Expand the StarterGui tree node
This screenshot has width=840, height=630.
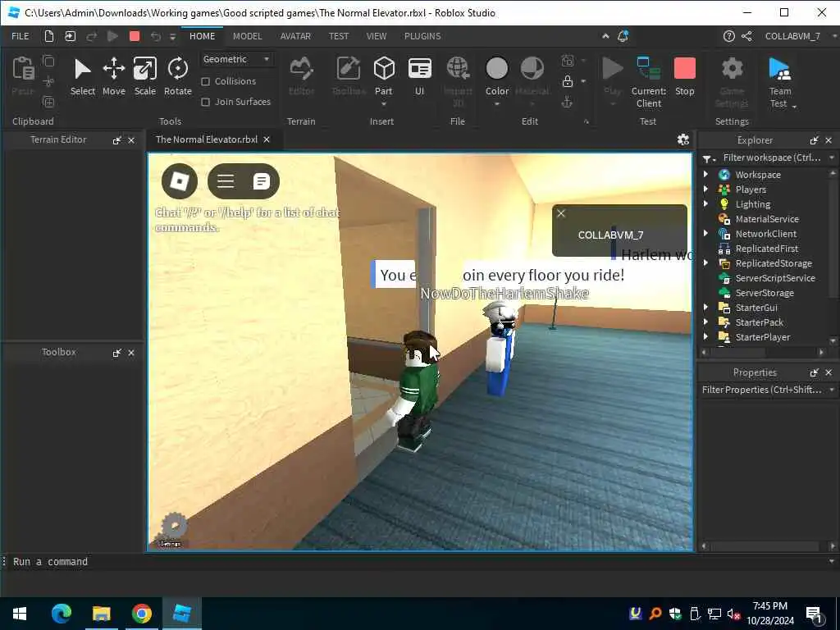[706, 307]
